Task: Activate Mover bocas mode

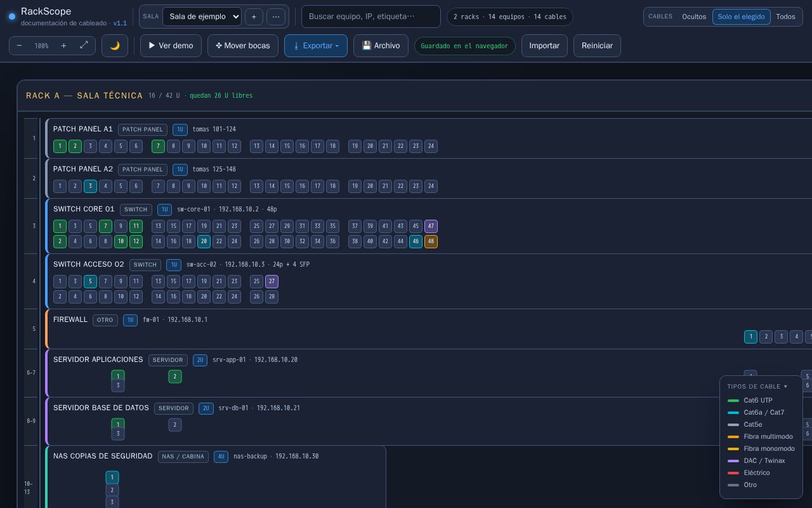Action: click(243, 46)
